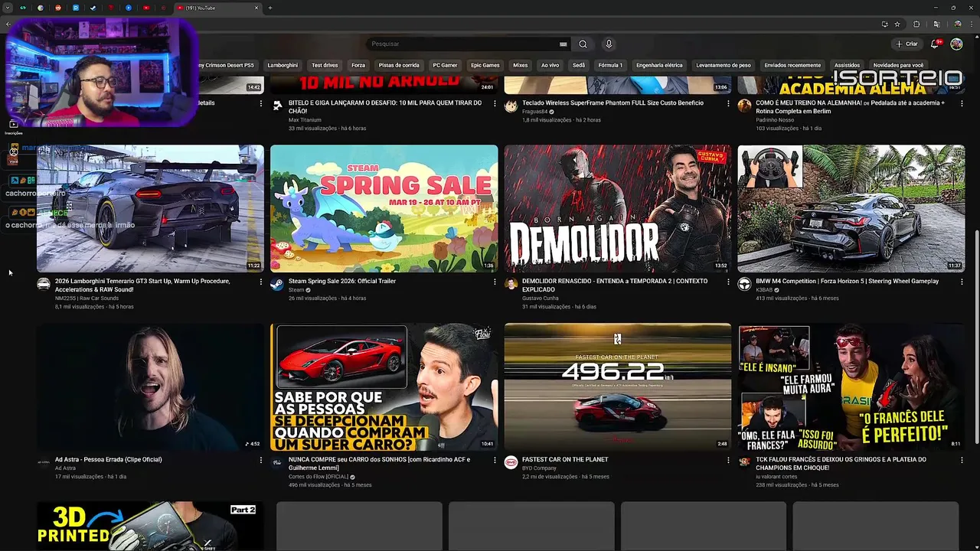Open FASTEST CAR ON THE PLANET title link
Viewport: 980px width, 551px height.
click(565, 459)
